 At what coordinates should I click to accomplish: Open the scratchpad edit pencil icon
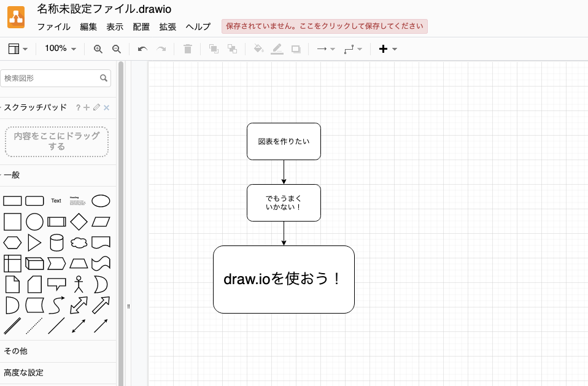click(x=96, y=107)
